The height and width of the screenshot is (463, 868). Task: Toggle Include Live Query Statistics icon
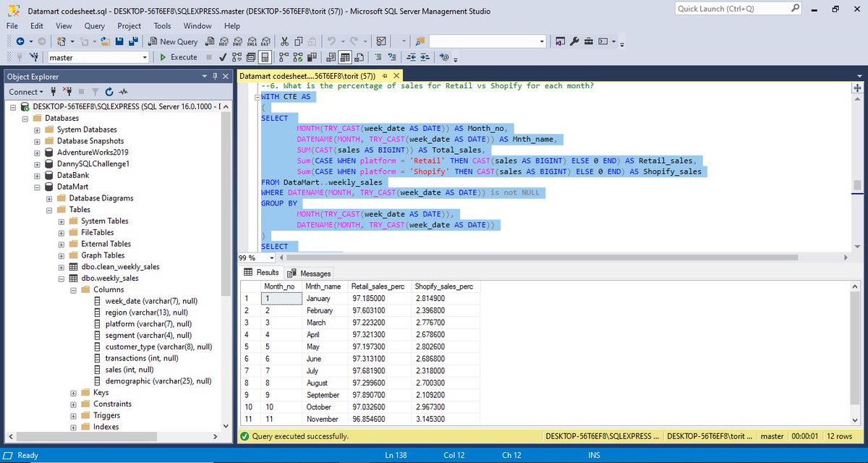(x=297, y=57)
